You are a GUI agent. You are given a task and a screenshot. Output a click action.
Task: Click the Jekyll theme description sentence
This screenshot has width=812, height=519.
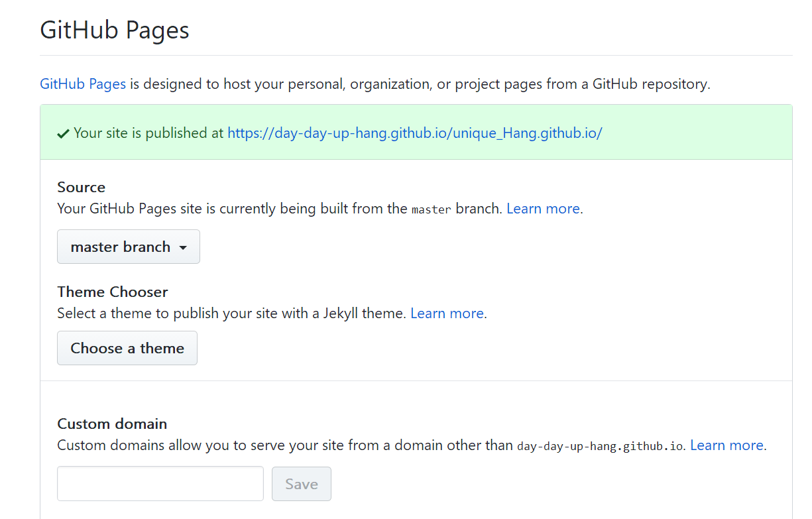click(x=231, y=314)
